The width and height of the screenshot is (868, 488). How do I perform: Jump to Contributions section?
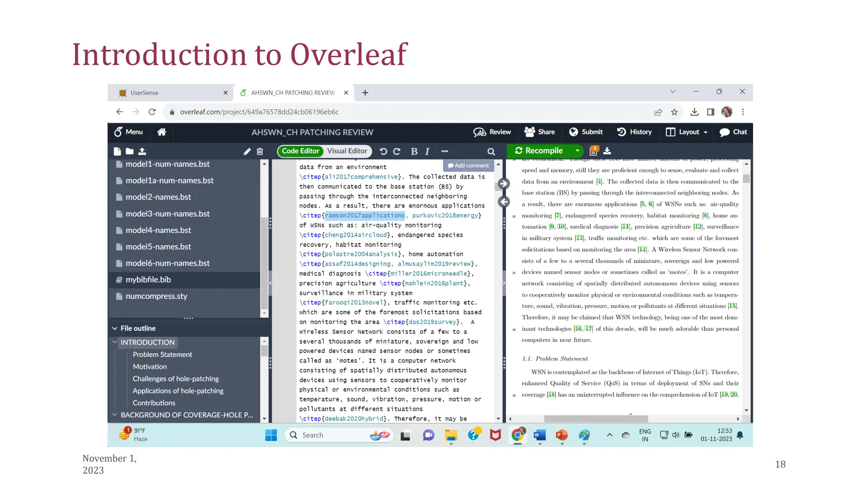point(154,403)
